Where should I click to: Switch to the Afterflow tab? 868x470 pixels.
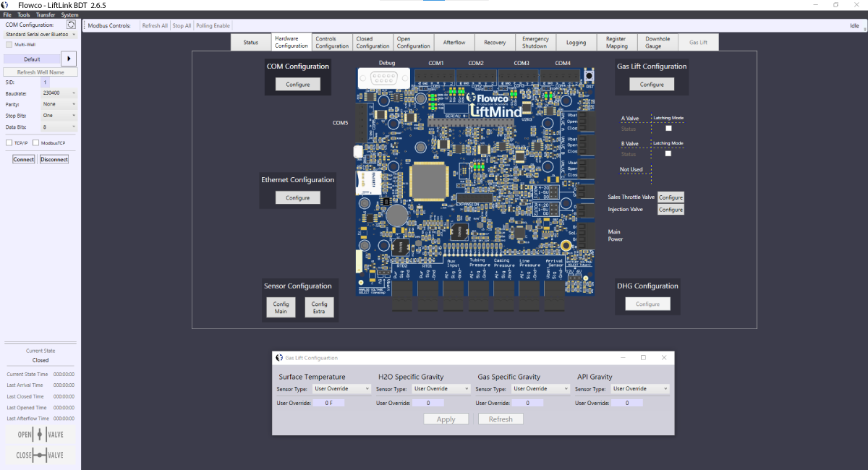(454, 43)
